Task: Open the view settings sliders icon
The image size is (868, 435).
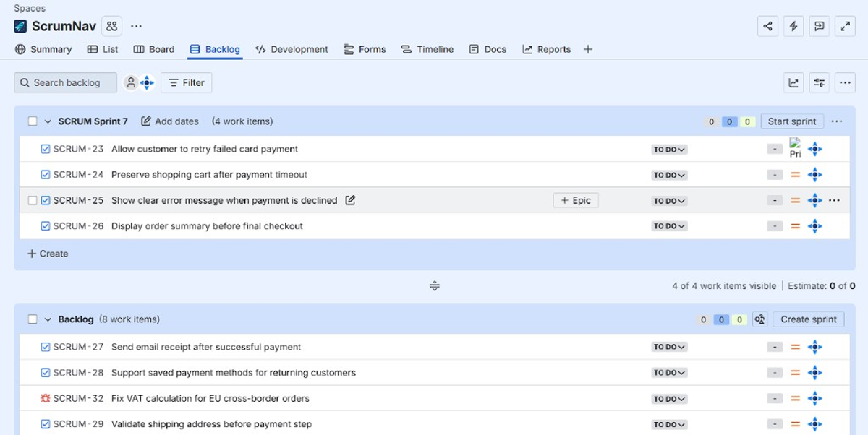Action: 819,82
